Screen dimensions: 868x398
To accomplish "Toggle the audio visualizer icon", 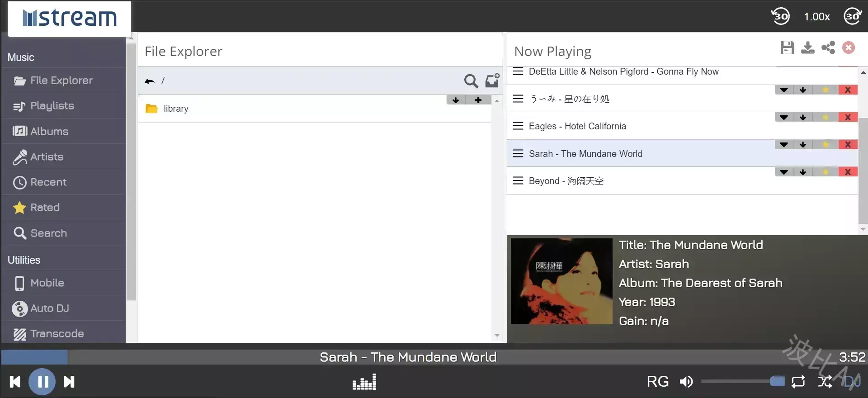I will coord(364,382).
